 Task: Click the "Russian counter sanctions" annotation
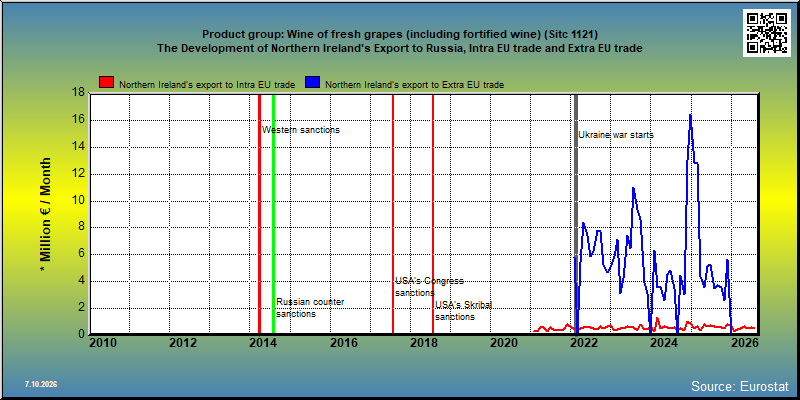310,308
